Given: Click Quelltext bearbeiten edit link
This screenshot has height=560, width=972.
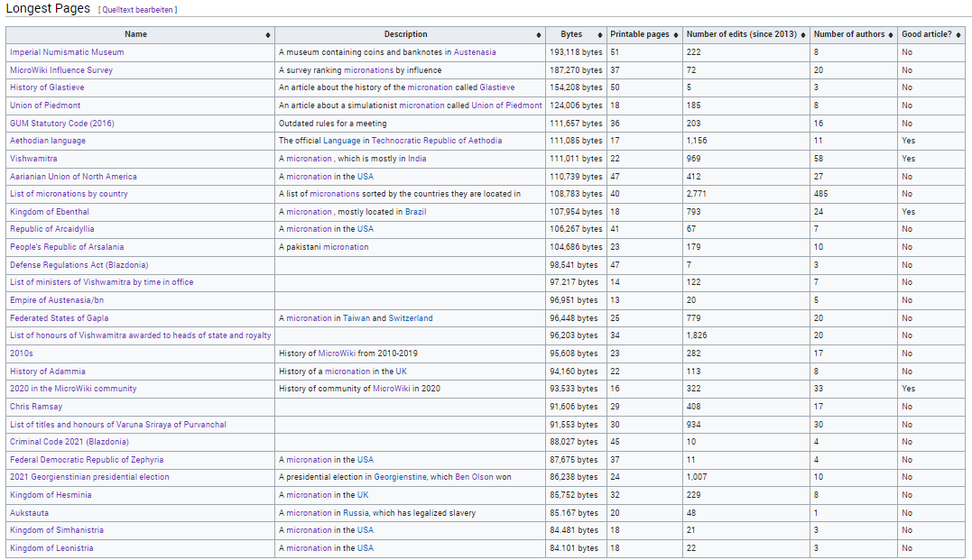Looking at the screenshot, I should (137, 10).
